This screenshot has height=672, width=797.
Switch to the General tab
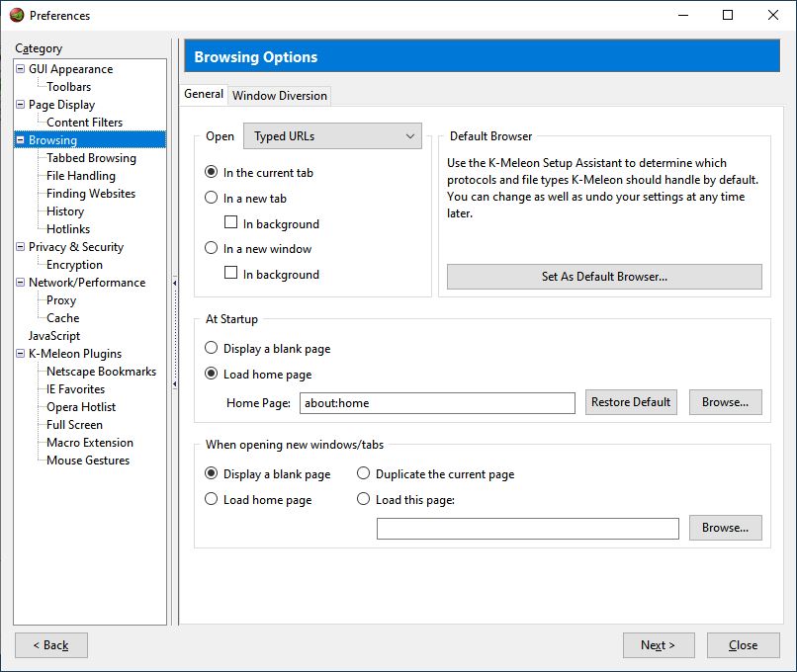coord(204,94)
